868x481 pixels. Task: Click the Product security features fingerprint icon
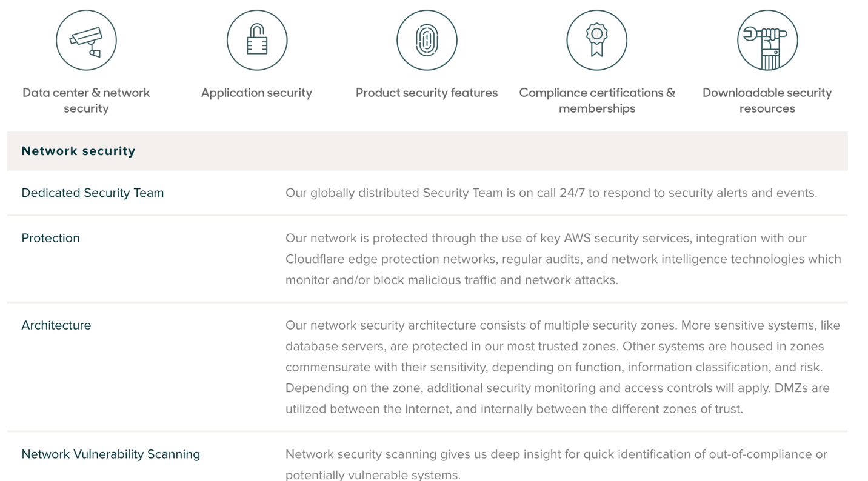[426, 39]
